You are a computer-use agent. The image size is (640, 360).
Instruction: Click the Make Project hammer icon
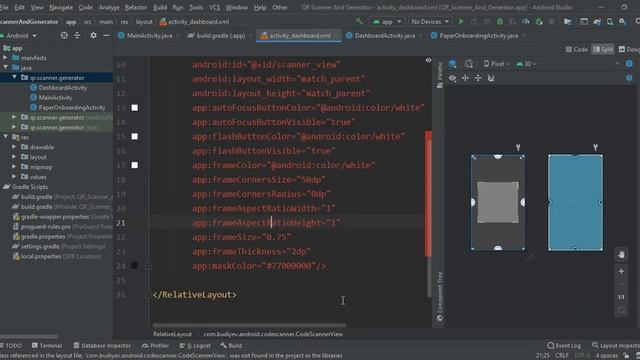pyautogui.click(x=359, y=21)
